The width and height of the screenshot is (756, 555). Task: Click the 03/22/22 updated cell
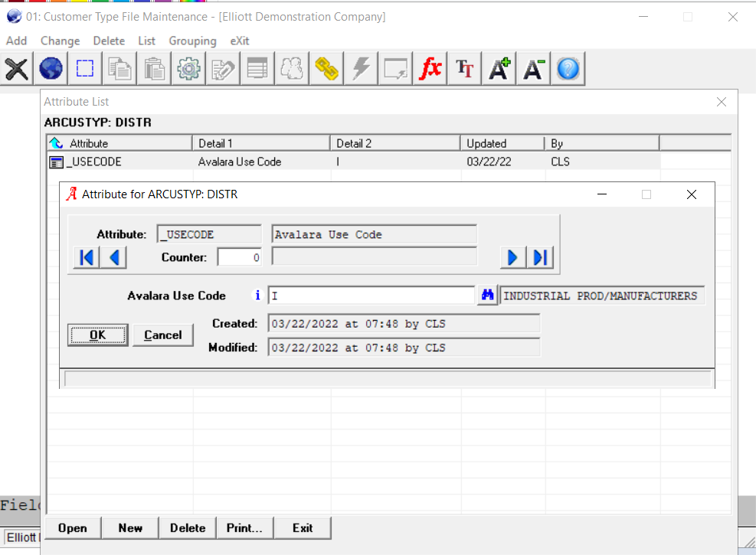[489, 162]
